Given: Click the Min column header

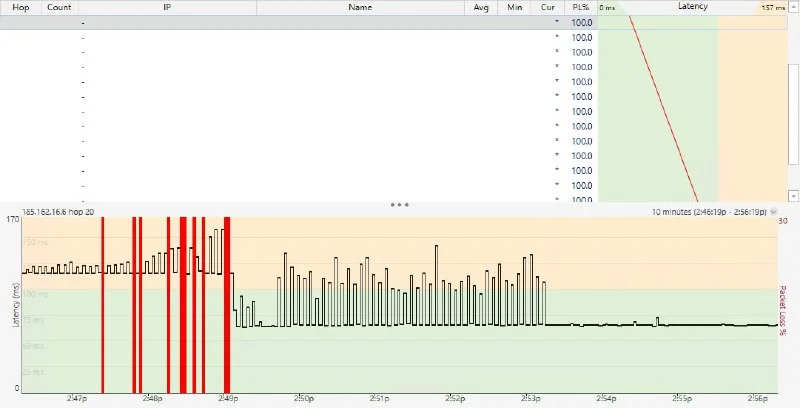Looking at the screenshot, I should [x=514, y=6].
